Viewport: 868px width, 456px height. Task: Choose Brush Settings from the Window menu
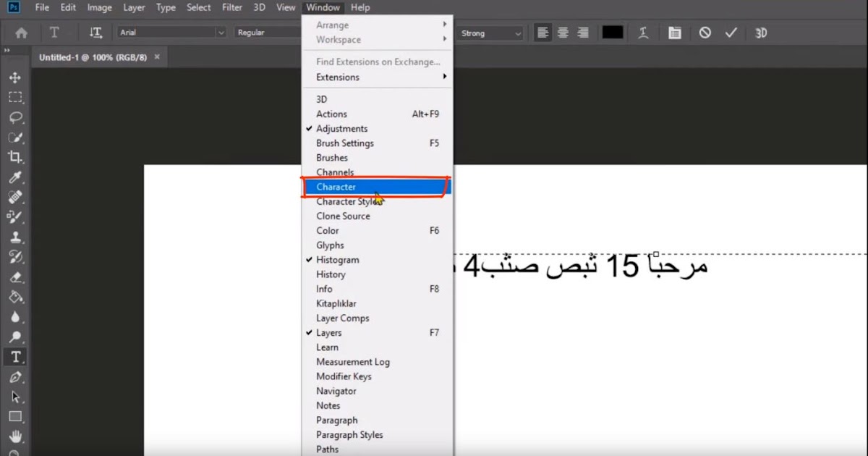click(x=378, y=143)
